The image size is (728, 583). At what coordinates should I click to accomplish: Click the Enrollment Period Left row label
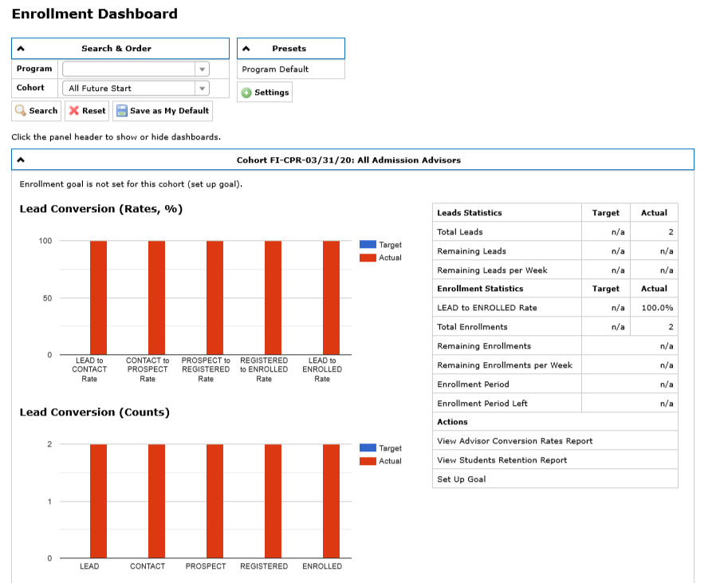point(482,404)
